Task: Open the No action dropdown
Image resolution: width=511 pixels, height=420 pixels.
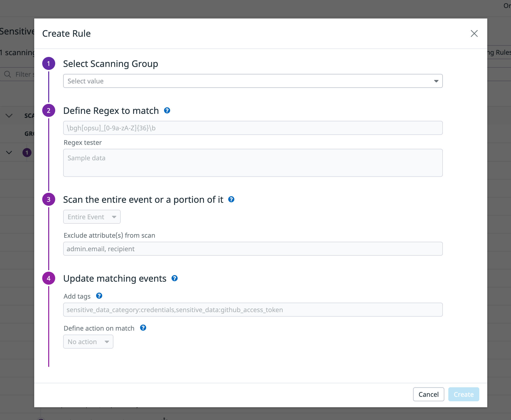Action: (x=88, y=342)
